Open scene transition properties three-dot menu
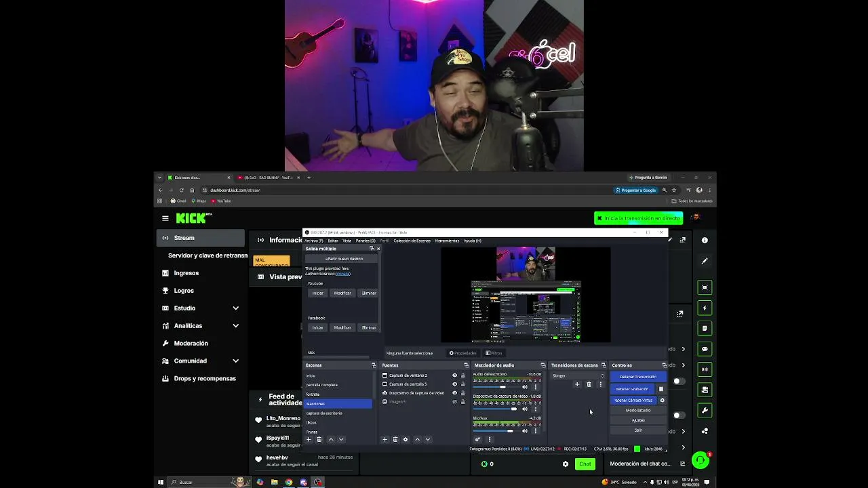The width and height of the screenshot is (868, 488). [600, 384]
